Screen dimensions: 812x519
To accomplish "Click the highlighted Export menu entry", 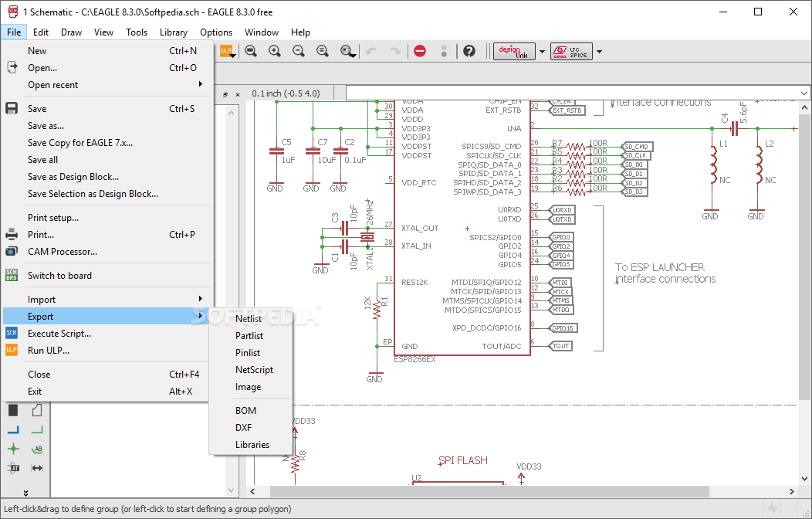I will click(107, 317).
